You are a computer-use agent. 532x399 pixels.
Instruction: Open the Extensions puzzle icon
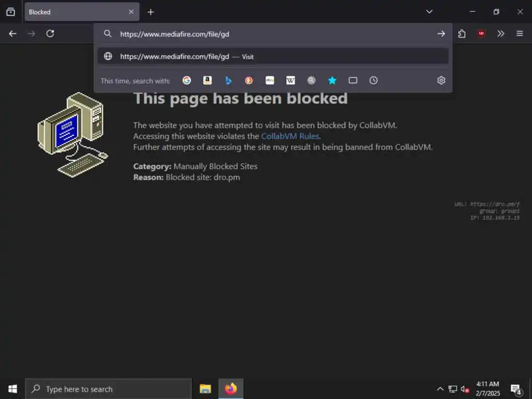point(462,34)
